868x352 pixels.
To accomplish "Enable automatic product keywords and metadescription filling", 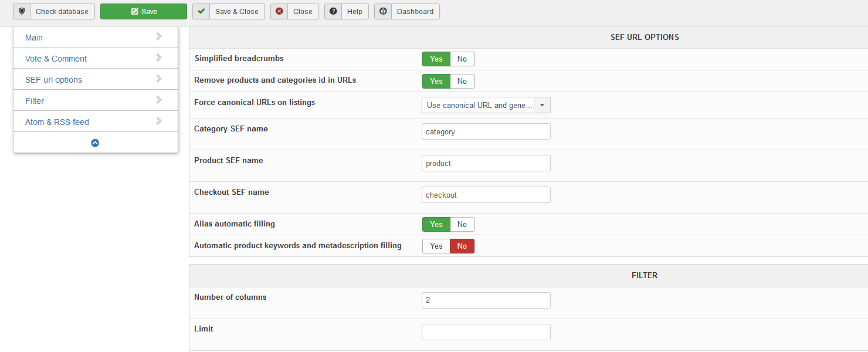I will (436, 246).
